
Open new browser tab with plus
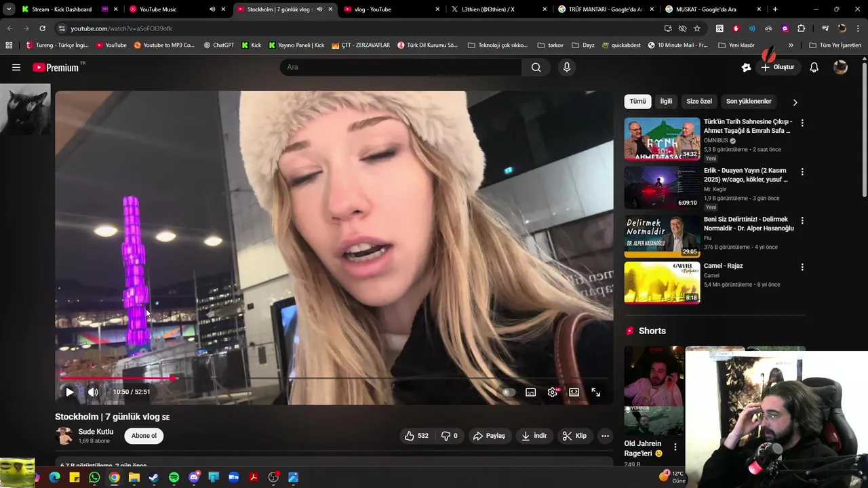(x=775, y=9)
